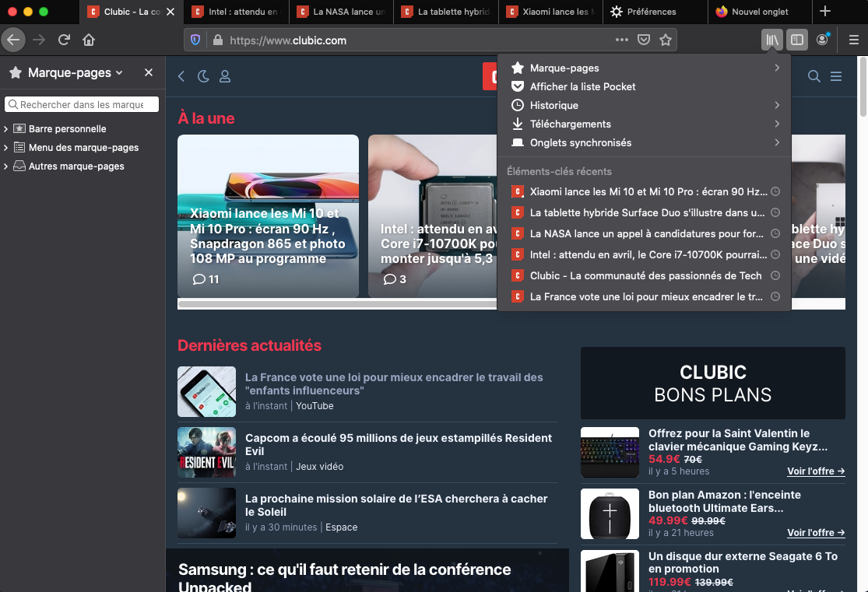Image resolution: width=868 pixels, height=592 pixels.
Task: Switch to La NASA lance tab
Action: (x=342, y=12)
